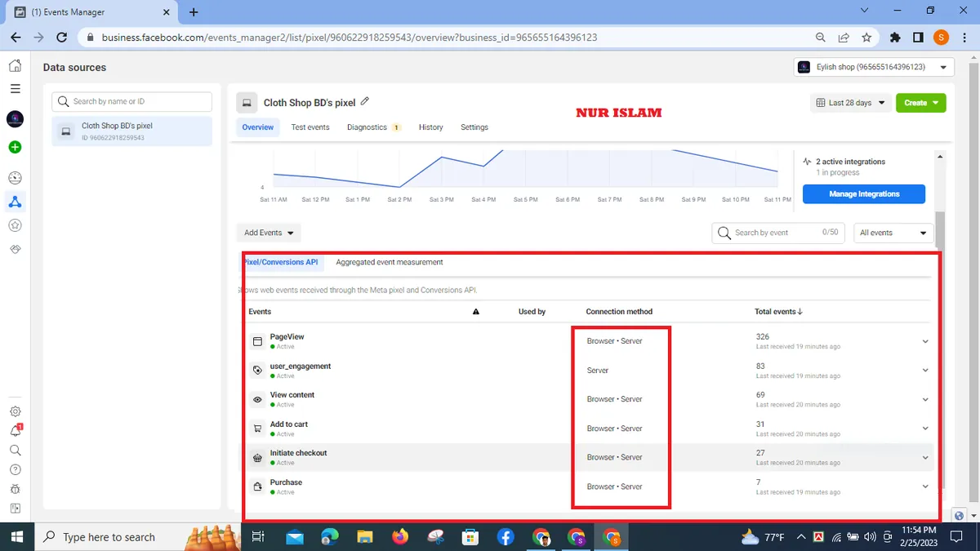Click the browser extensions puzzle icon

(x=895, y=38)
